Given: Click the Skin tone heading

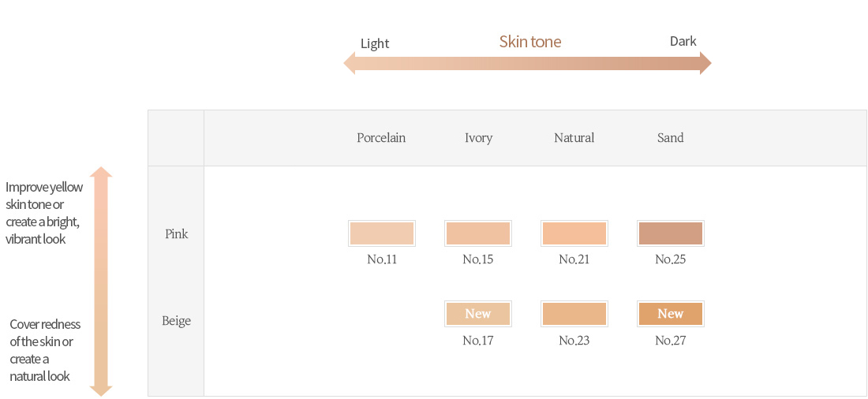Looking at the screenshot, I should 530,42.
